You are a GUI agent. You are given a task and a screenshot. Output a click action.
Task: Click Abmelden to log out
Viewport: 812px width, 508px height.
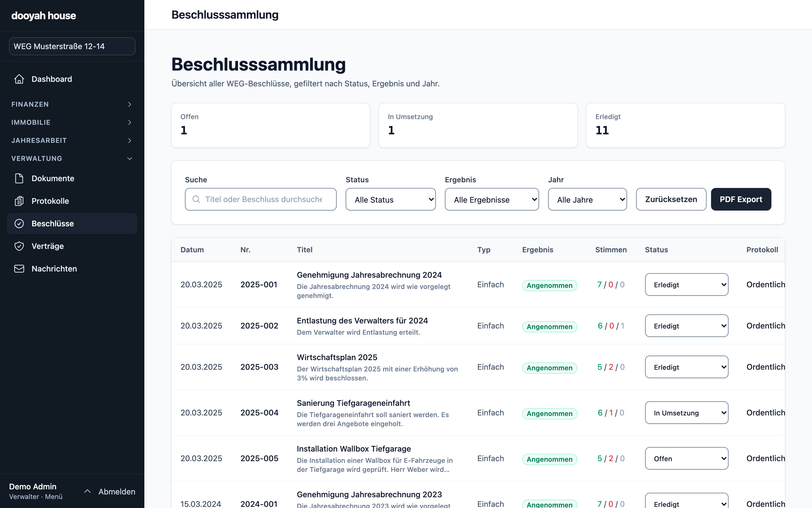(117, 492)
